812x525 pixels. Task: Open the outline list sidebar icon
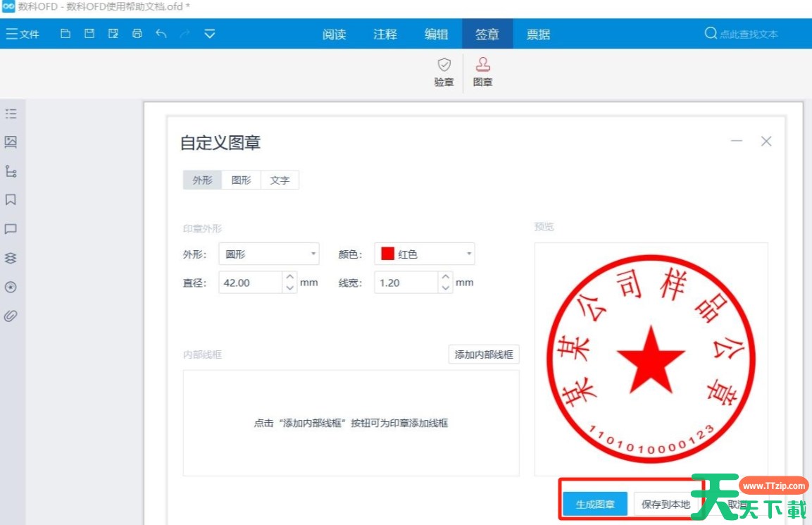(x=11, y=113)
